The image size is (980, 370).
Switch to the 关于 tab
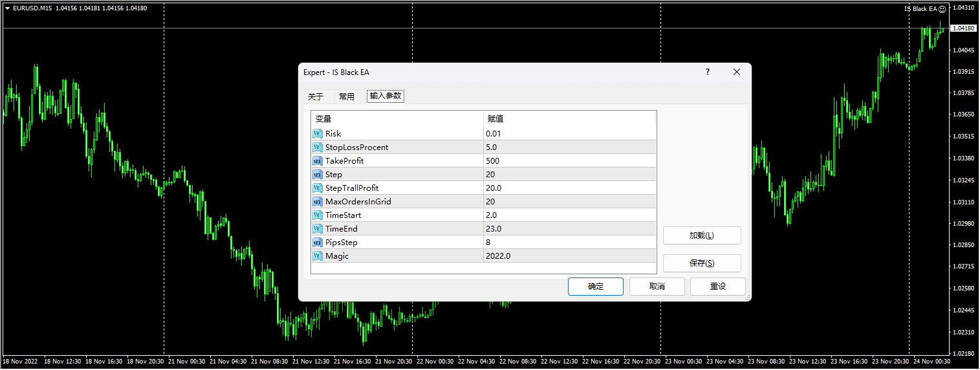pyautogui.click(x=316, y=96)
